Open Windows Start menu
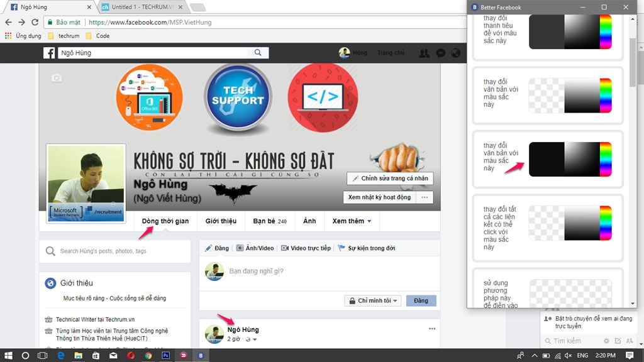This screenshot has width=644, height=362. (x=8, y=356)
